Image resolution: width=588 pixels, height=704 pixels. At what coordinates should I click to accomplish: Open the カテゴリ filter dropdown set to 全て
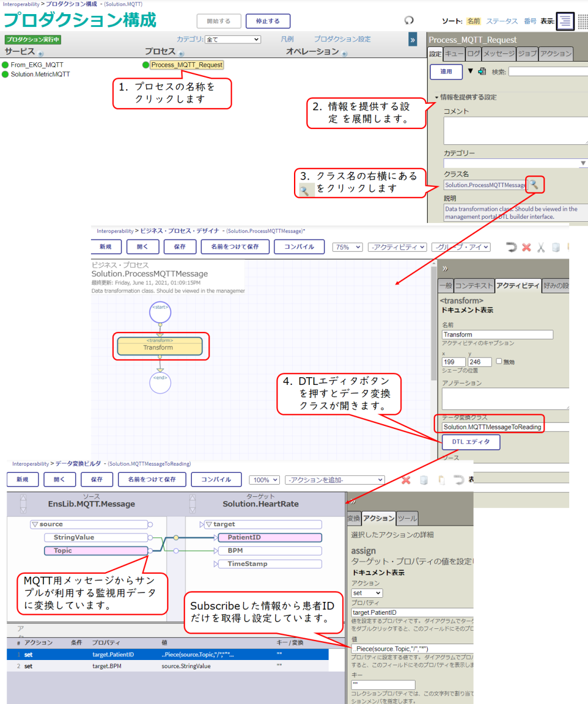pos(232,39)
